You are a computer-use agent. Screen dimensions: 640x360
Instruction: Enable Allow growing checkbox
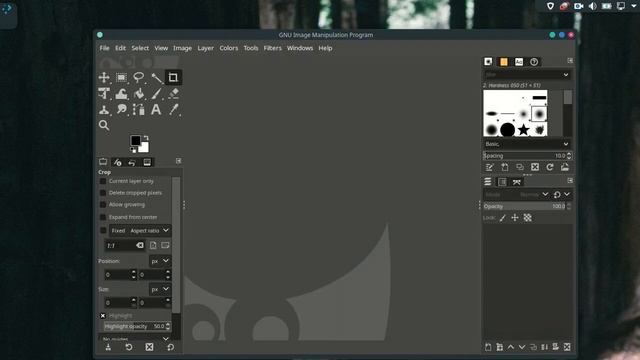point(103,204)
